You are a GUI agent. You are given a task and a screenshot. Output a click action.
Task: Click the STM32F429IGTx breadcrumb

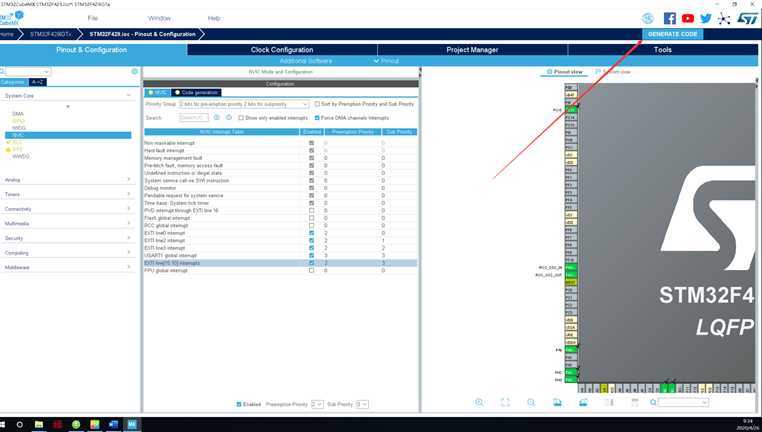51,34
